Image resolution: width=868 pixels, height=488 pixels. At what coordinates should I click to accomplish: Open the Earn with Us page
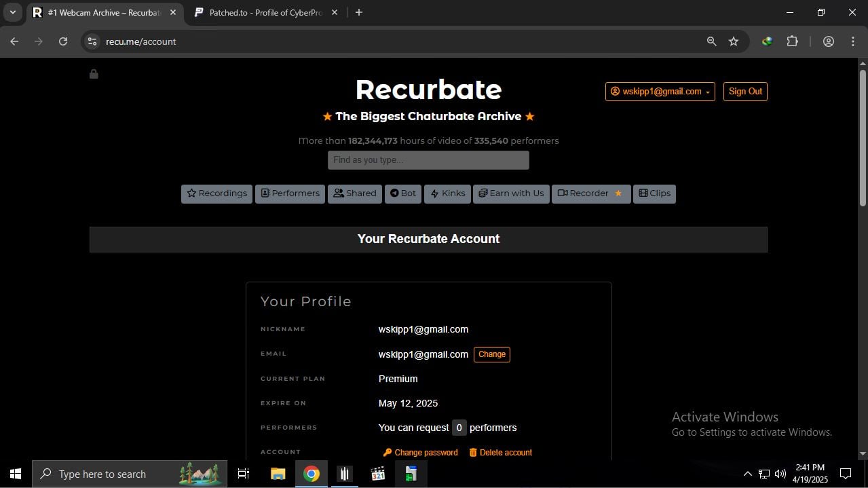[x=511, y=193]
